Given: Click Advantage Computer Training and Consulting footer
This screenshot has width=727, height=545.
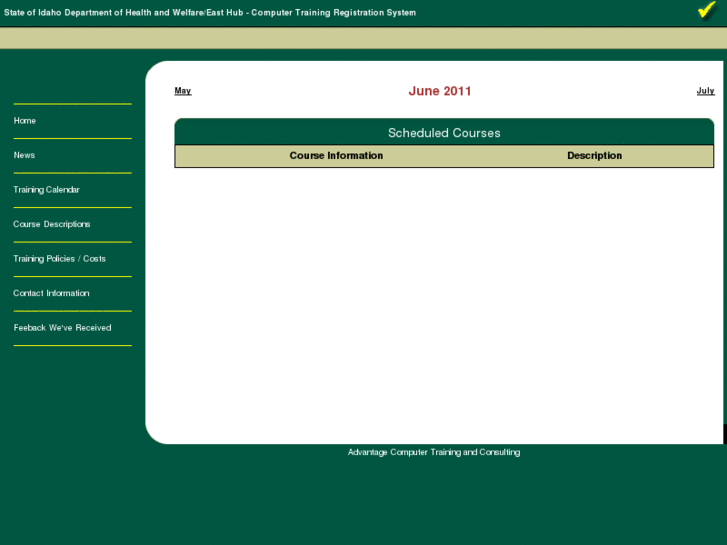Looking at the screenshot, I should 434,452.
